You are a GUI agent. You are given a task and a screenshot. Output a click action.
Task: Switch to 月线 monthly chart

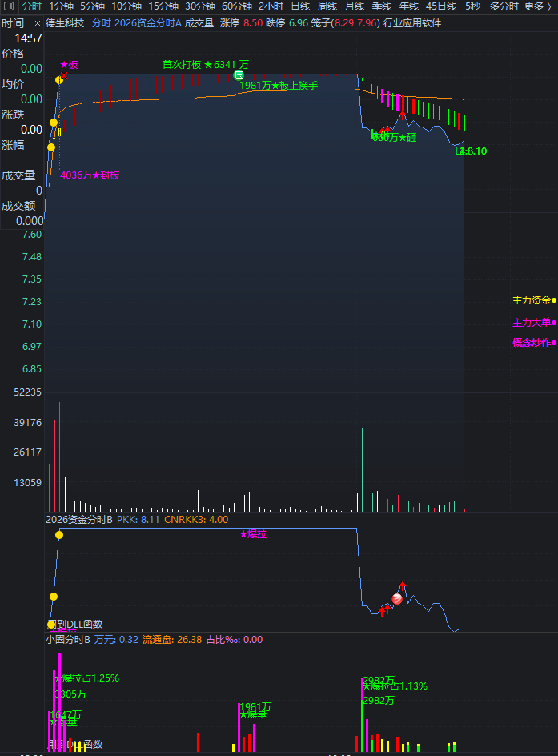pyautogui.click(x=355, y=6)
